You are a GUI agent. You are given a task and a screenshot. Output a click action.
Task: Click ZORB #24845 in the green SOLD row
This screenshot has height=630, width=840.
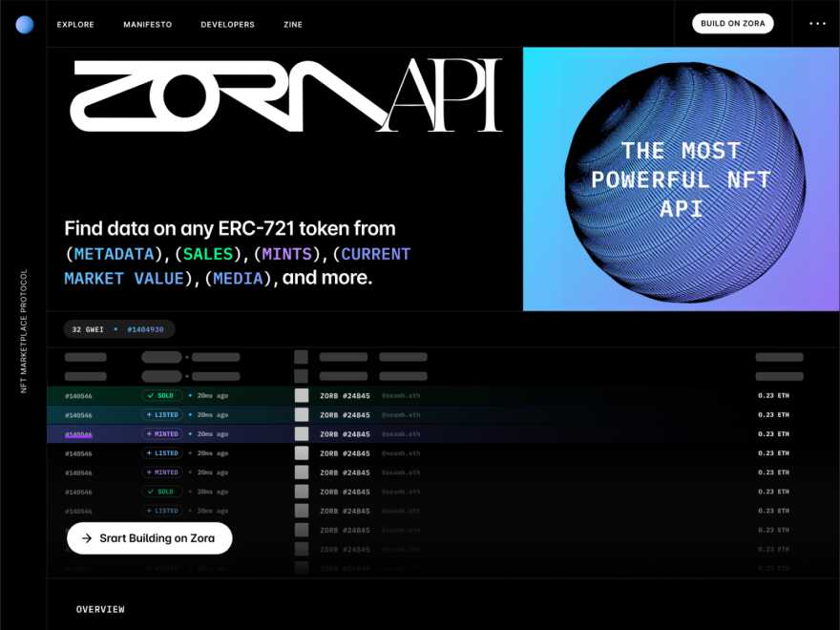coord(345,396)
